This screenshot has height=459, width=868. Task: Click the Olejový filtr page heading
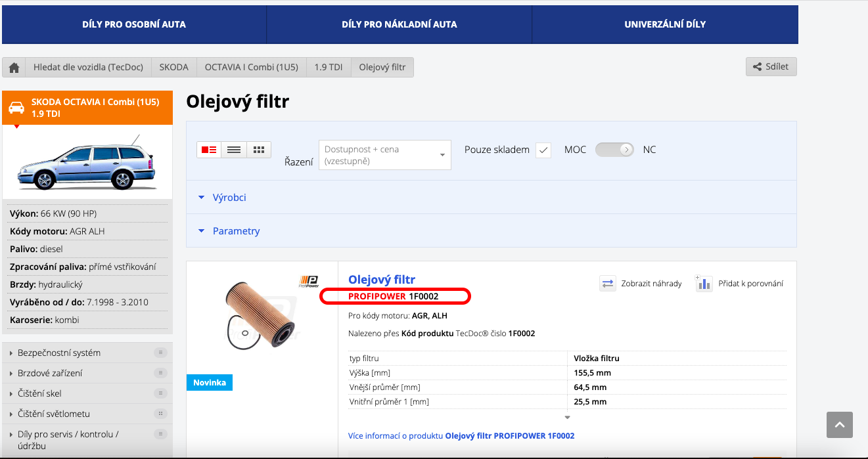[x=238, y=102]
